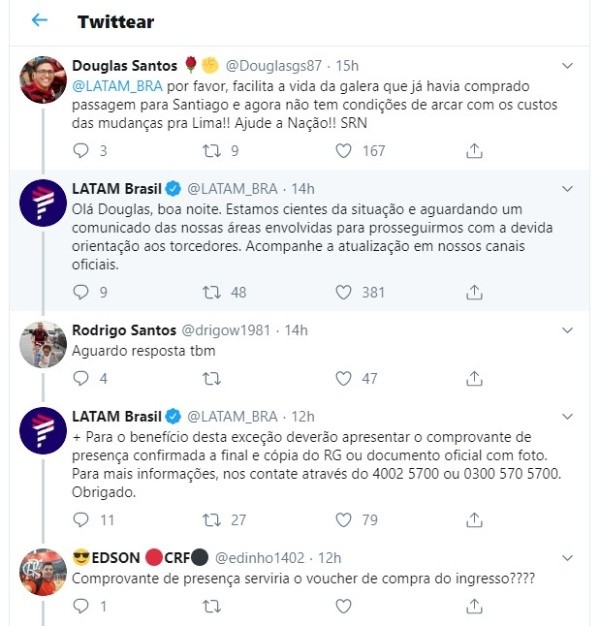Expand the menu on Rodrigo Santos's tweet
The width and height of the screenshot is (600, 626).
pos(568,331)
